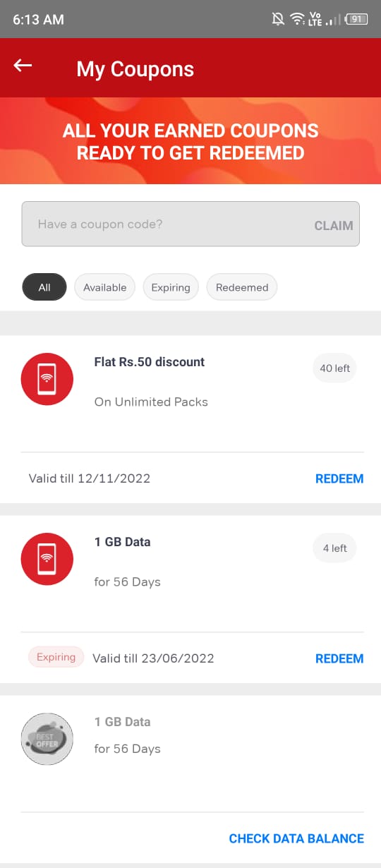Switch to Redeemed coupons filter
Screen dimensions: 381x868
[x=242, y=287]
